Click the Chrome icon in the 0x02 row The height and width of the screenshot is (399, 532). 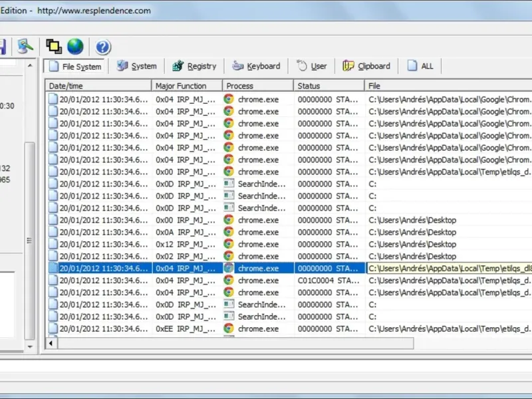229,256
